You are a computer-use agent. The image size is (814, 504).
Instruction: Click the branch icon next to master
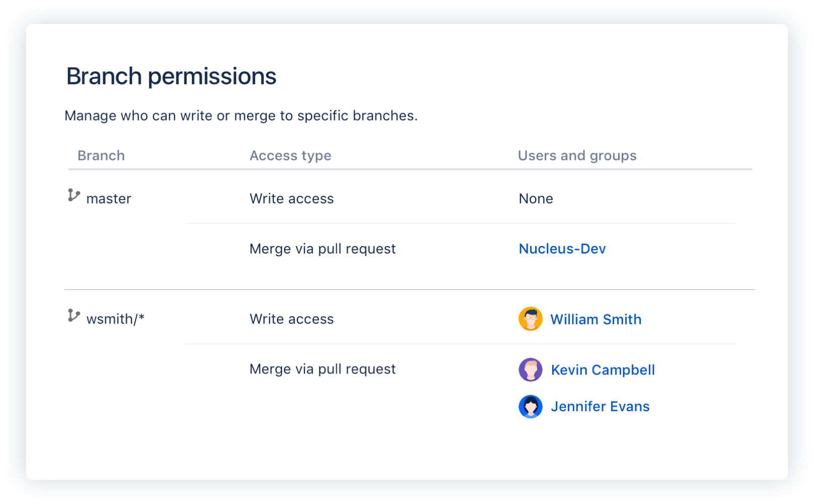pos(73,196)
